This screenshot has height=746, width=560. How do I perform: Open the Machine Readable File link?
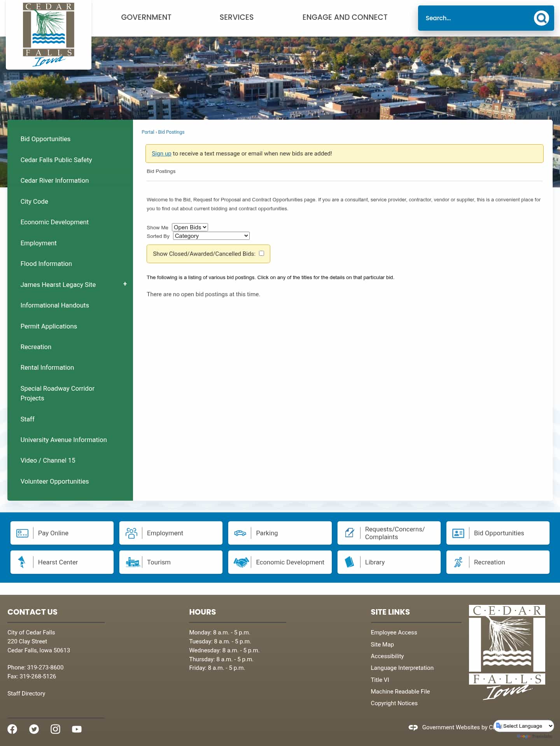coord(400,692)
